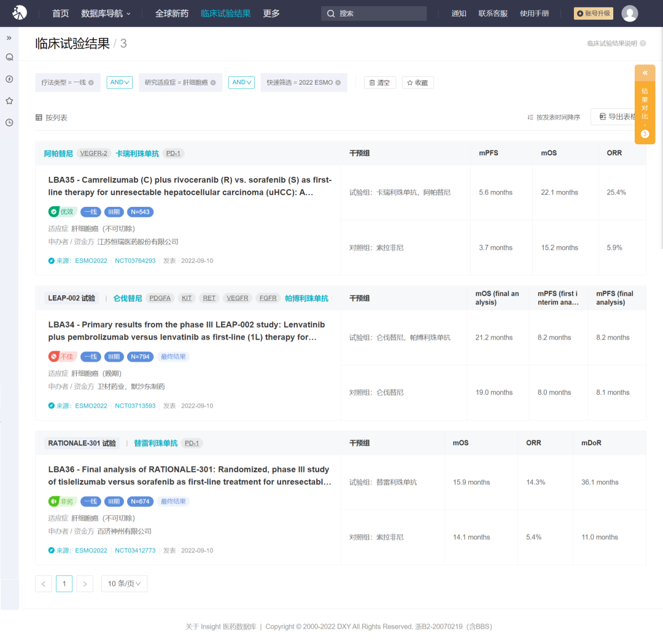Go to the next results page
The height and width of the screenshot is (644, 663).
[x=85, y=584]
